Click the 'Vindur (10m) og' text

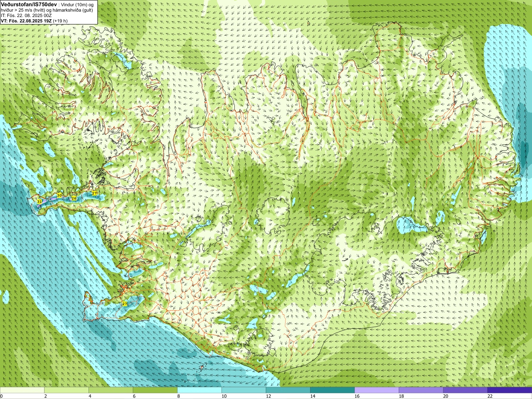pos(77,4)
